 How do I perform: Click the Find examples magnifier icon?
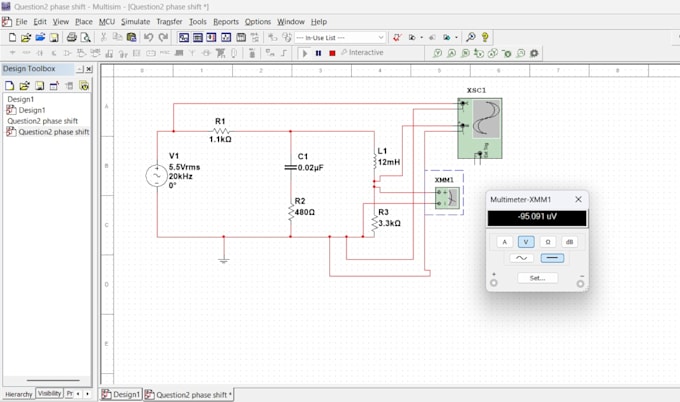pyautogui.click(x=471, y=38)
